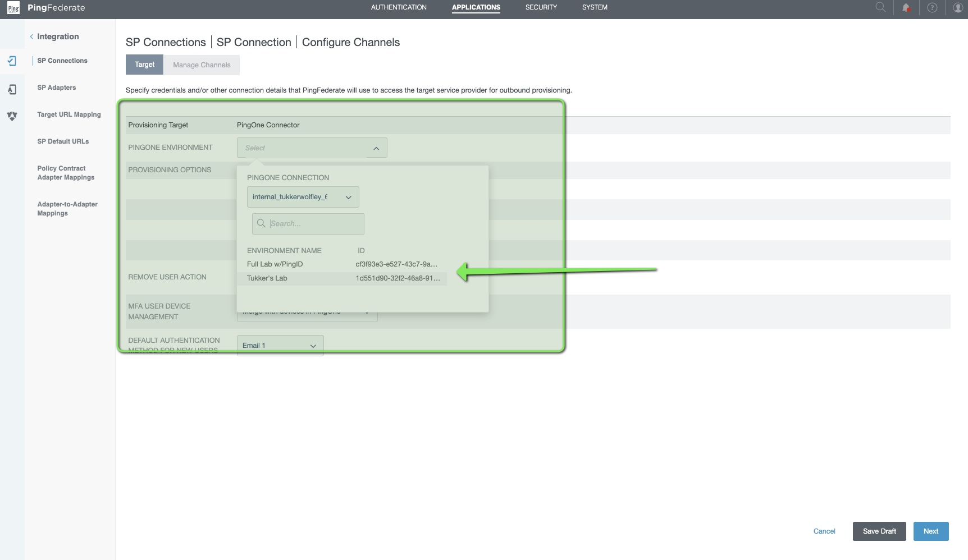
Task: Open the Integration sidebar section icon
Action: (12, 61)
